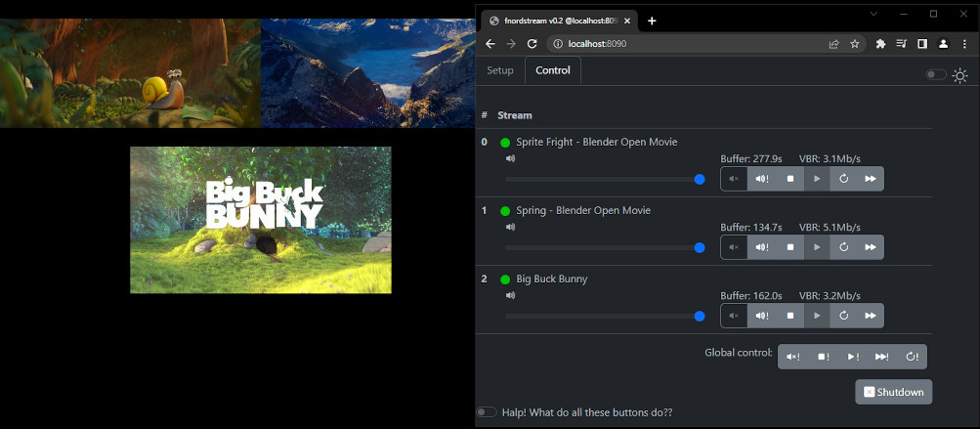Open the Setup tab
The width and height of the screenshot is (980, 429).
(x=500, y=70)
